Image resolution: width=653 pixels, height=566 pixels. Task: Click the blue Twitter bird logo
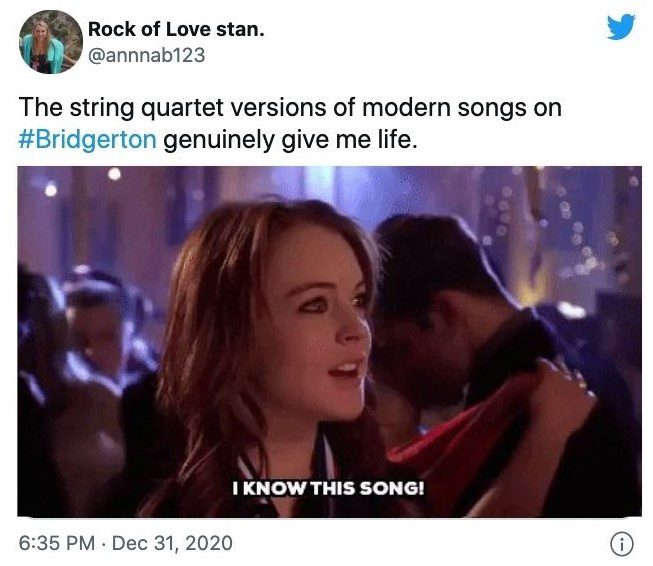point(621,27)
